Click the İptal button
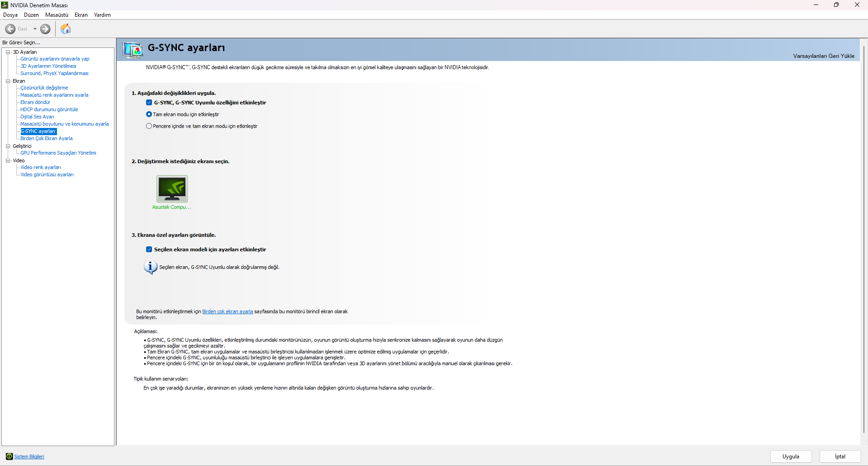The image size is (868, 466). (x=840, y=457)
